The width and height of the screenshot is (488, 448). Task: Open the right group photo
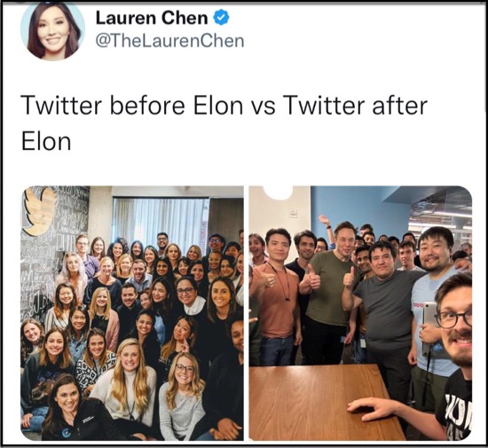[x=360, y=313]
